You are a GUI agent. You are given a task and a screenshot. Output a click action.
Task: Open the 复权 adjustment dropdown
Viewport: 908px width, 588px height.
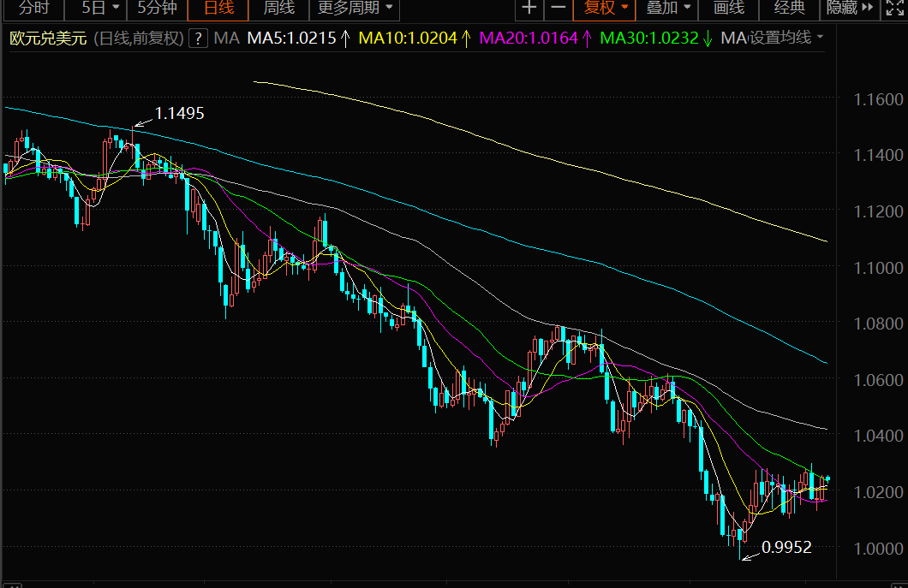pos(606,9)
